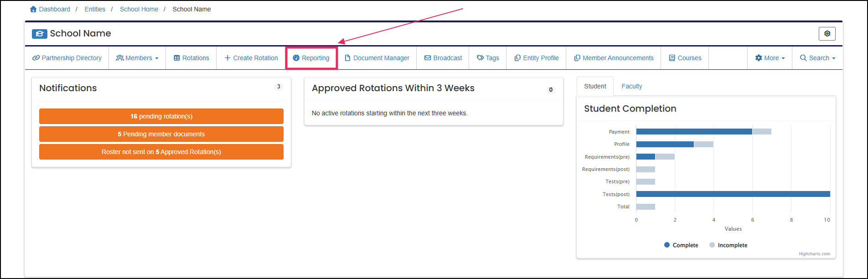The width and height of the screenshot is (868, 279).
Task: Open the Broadcast menu item
Action: [443, 58]
